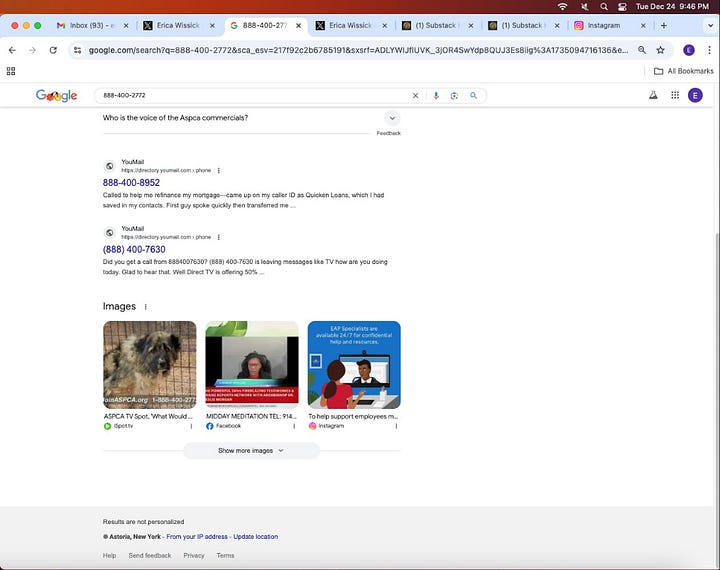720x570 pixels.
Task: Open the All Bookmarks folder
Action: pyautogui.click(x=684, y=71)
